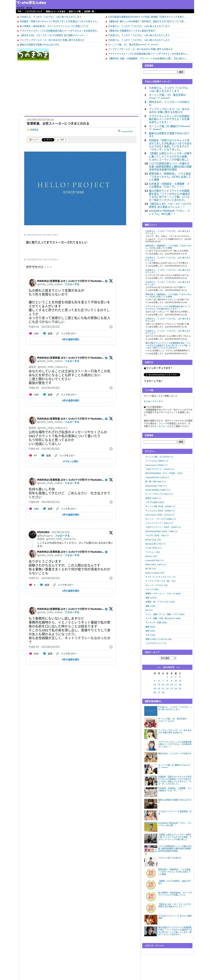Image resolution: width=210 pixels, height=980 pixels.
Task: Open tweet info icon beside 午前0:44 timestamp
Action: (111, 327)
